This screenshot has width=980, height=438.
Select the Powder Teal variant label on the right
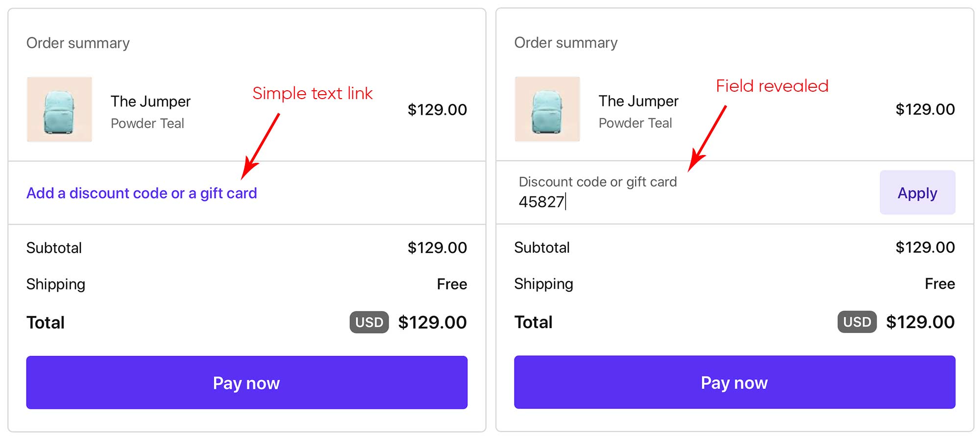pos(635,123)
